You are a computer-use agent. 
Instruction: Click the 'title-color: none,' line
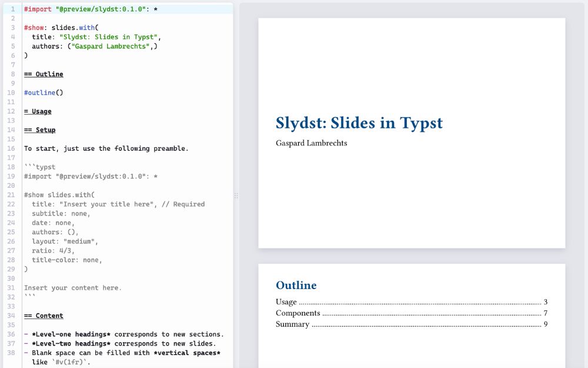(67, 260)
